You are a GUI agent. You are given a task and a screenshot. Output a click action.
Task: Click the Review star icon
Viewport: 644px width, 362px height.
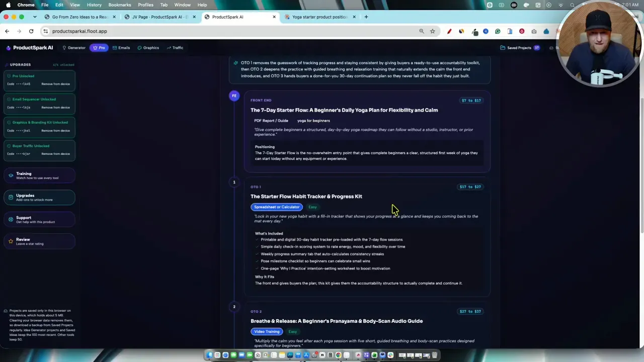(x=11, y=241)
